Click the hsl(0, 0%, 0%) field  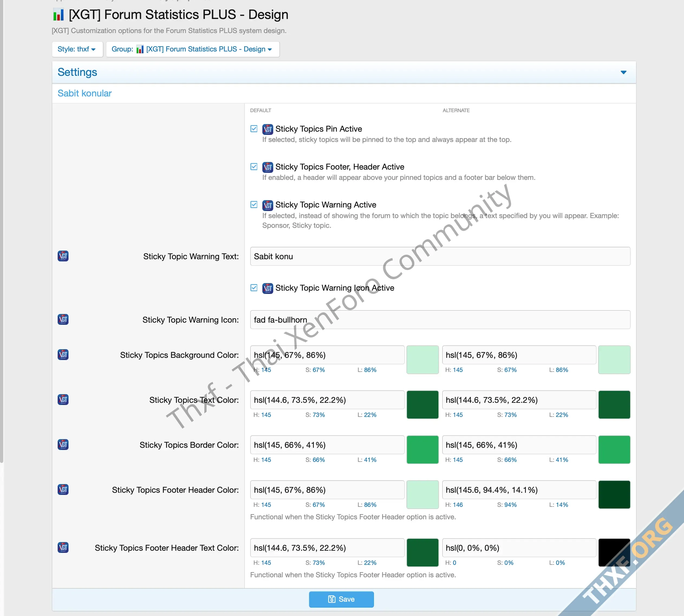pyautogui.click(x=519, y=548)
